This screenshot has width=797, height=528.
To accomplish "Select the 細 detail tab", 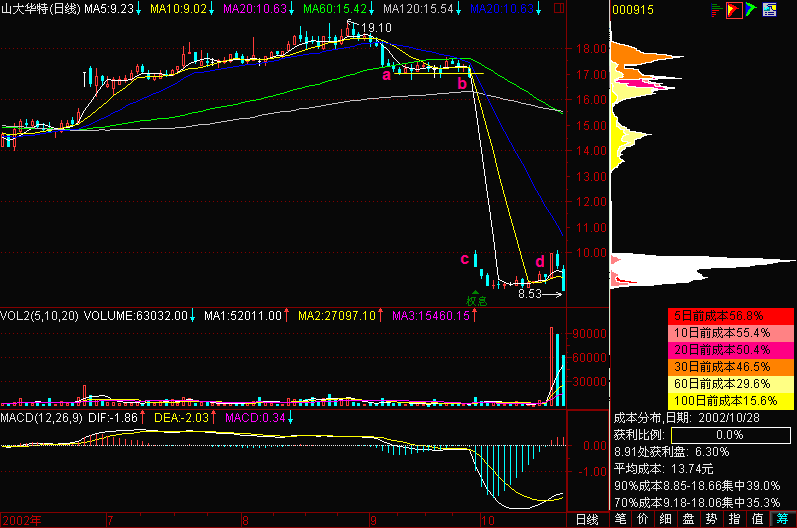I will tap(665, 519).
